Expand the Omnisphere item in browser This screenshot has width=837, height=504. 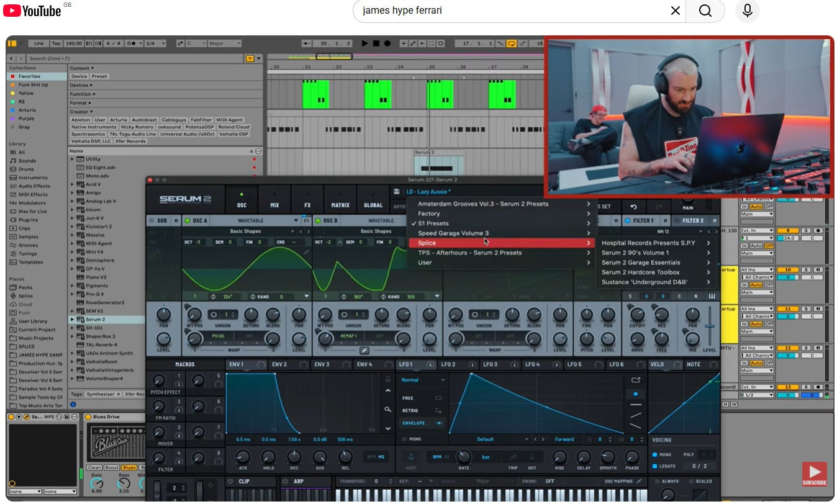(x=73, y=261)
